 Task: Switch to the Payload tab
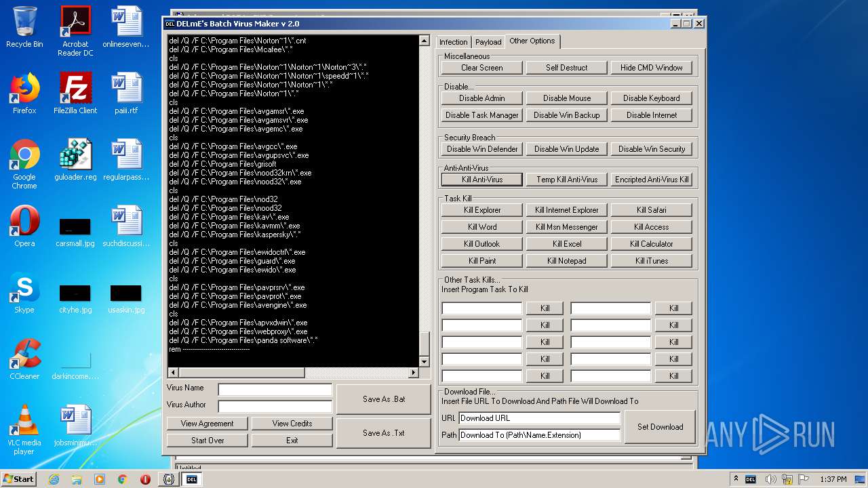pyautogui.click(x=488, y=42)
